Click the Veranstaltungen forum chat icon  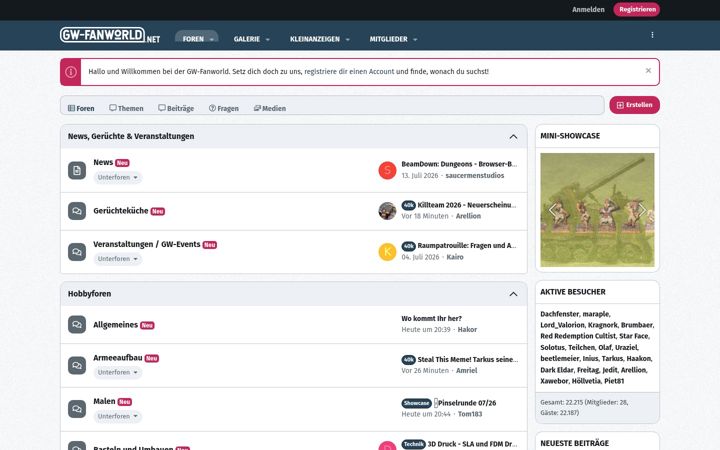77,252
